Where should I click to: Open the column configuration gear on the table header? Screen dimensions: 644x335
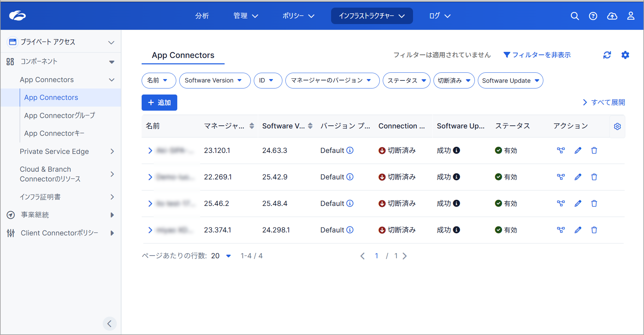click(x=618, y=126)
